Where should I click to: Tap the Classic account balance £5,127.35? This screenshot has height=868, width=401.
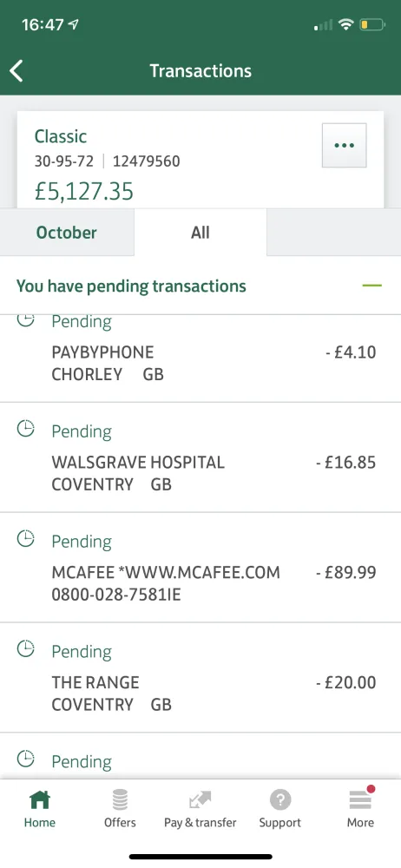pyautogui.click(x=84, y=192)
